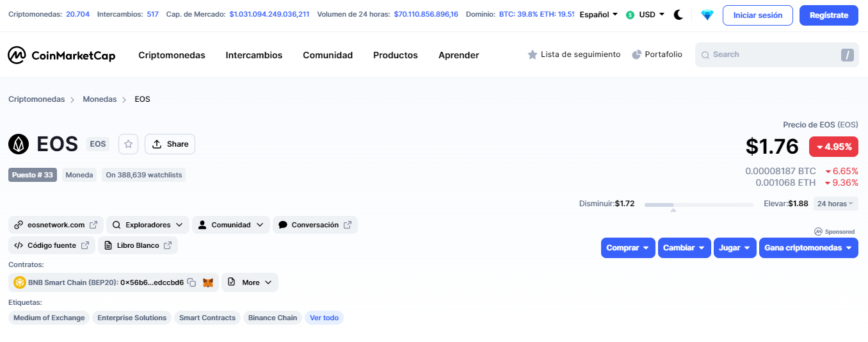Viewport: 868px width, 342px height.
Task: Click the diamond rewards icon
Action: 707,15
